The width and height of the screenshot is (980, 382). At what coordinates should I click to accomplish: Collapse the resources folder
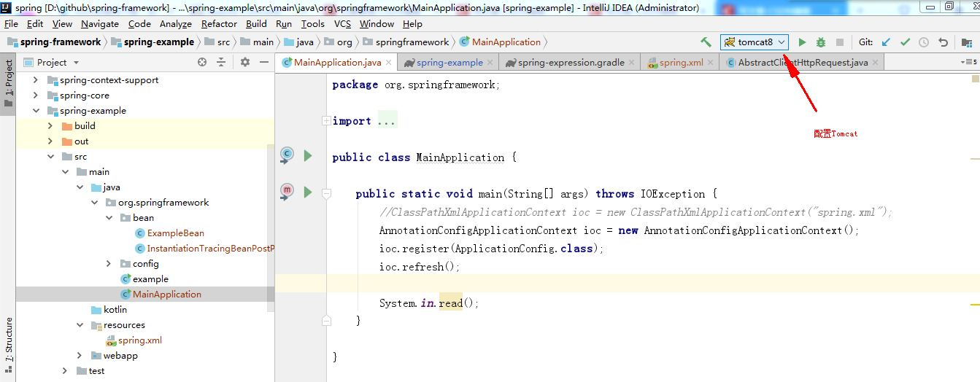point(80,325)
